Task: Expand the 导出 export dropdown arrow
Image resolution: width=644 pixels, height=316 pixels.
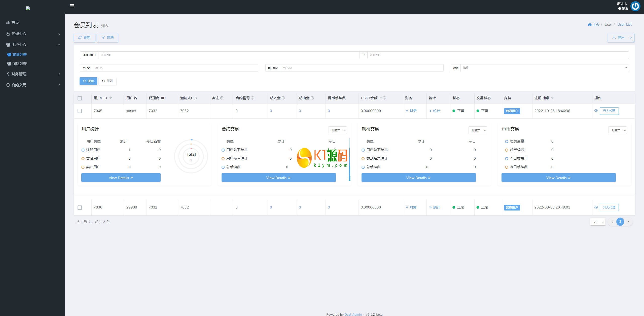Action: 631,38
